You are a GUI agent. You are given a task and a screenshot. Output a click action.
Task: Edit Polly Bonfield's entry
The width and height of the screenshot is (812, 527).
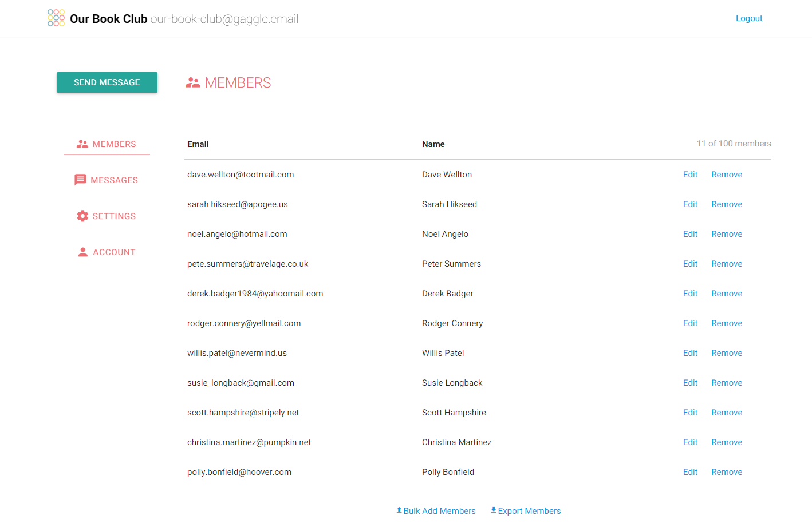pos(690,472)
